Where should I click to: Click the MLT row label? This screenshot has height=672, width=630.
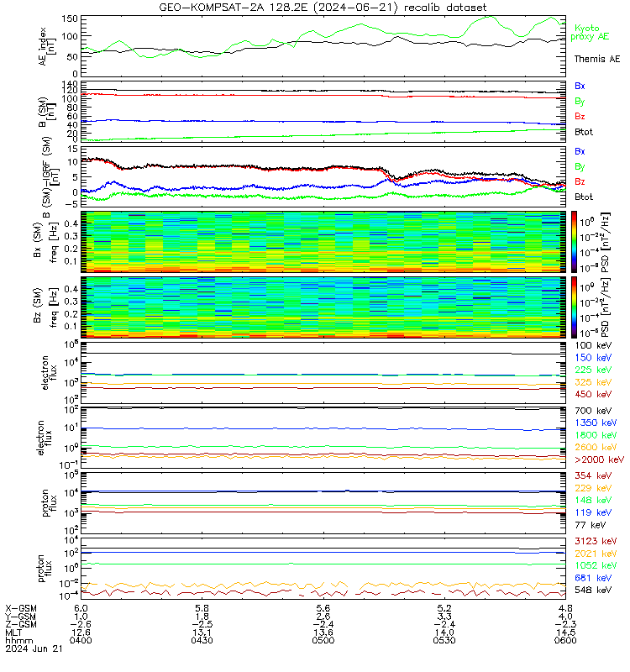tap(13, 633)
